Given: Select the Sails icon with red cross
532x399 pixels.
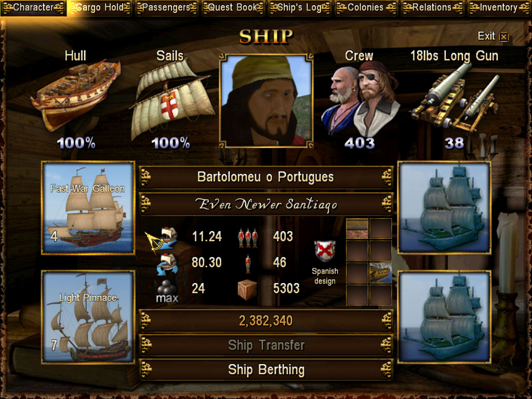Looking at the screenshot, I should 172,99.
